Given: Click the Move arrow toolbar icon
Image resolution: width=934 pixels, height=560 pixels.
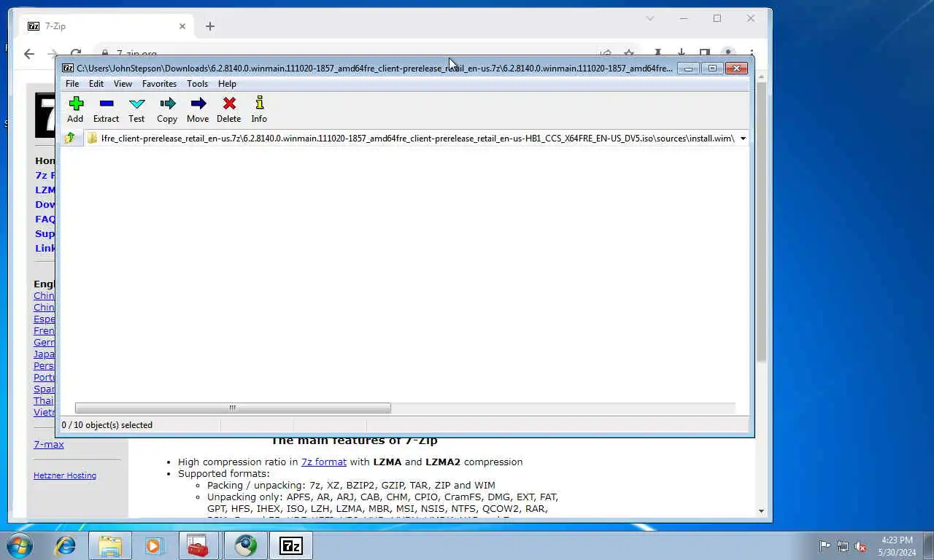Looking at the screenshot, I should pos(198,104).
